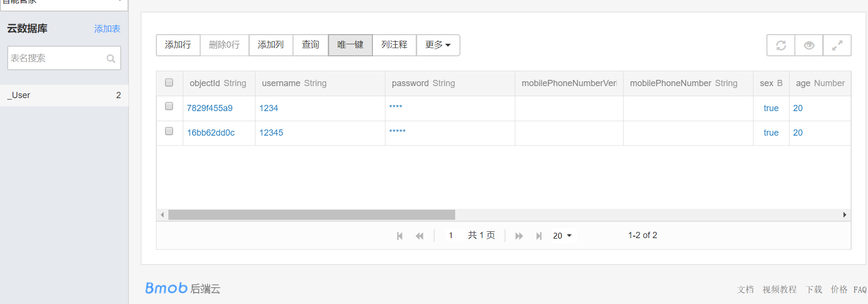Click the fullscreen expand icon

(837, 45)
